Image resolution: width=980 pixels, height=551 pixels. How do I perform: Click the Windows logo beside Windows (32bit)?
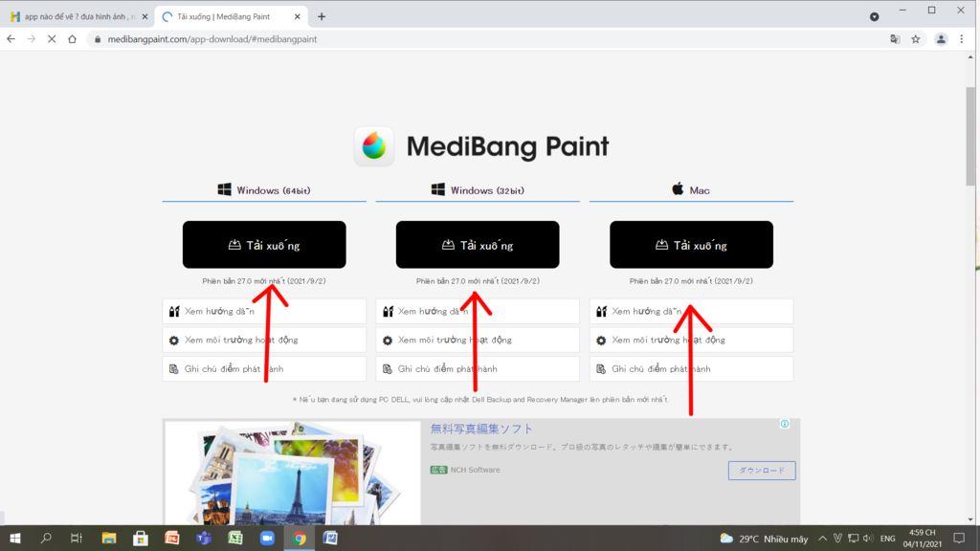pyautogui.click(x=438, y=189)
